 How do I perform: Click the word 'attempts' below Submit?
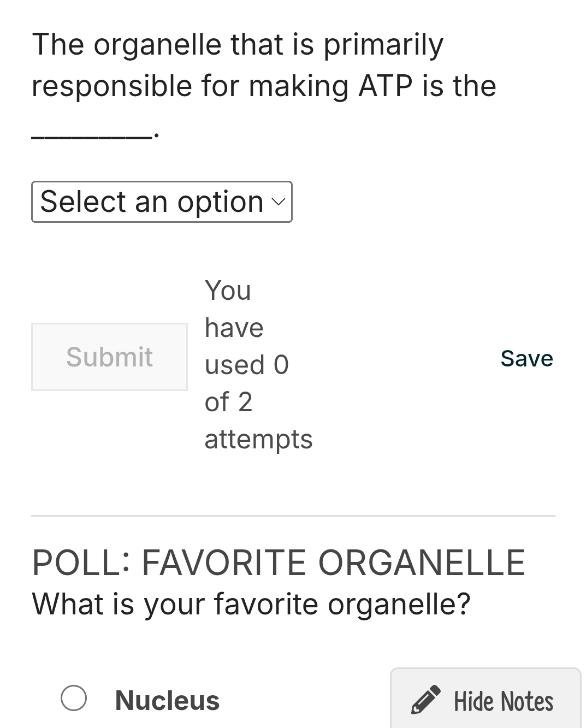coord(258,439)
